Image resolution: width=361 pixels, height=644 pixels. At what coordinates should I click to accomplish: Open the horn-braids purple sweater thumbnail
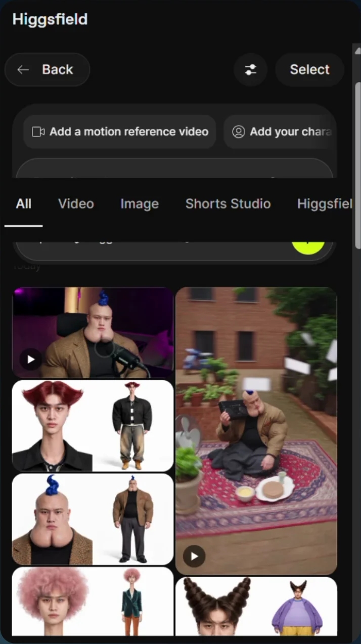click(256, 606)
